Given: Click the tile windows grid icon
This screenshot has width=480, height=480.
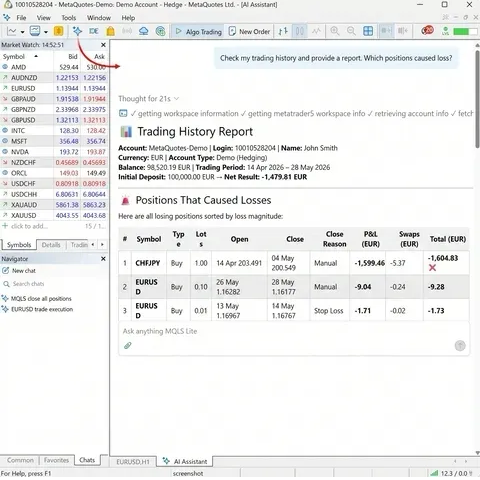Looking at the screenshot, I should (x=368, y=31).
